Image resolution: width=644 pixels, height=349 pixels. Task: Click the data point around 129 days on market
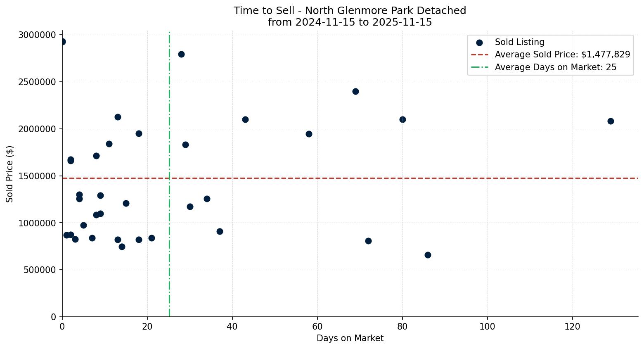click(x=611, y=121)
